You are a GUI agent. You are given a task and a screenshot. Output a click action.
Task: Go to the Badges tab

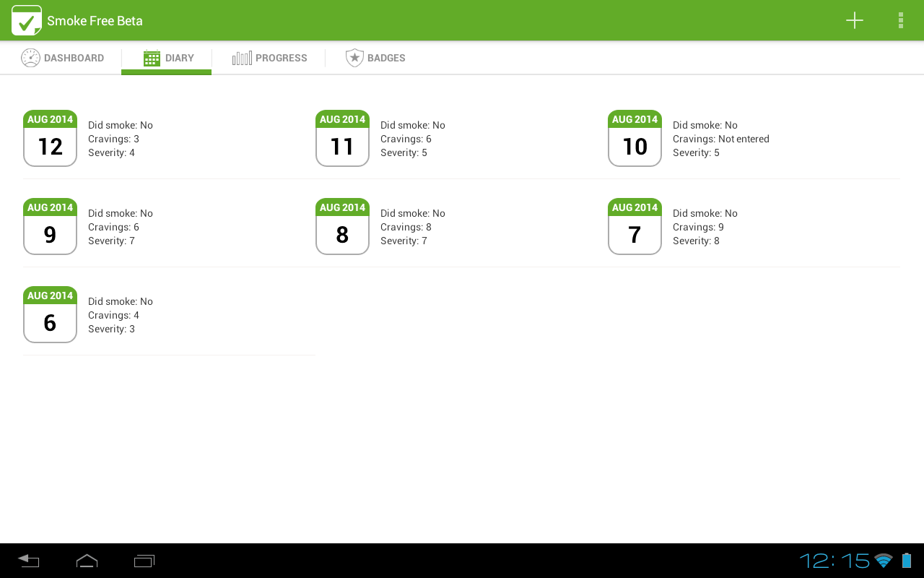point(375,58)
